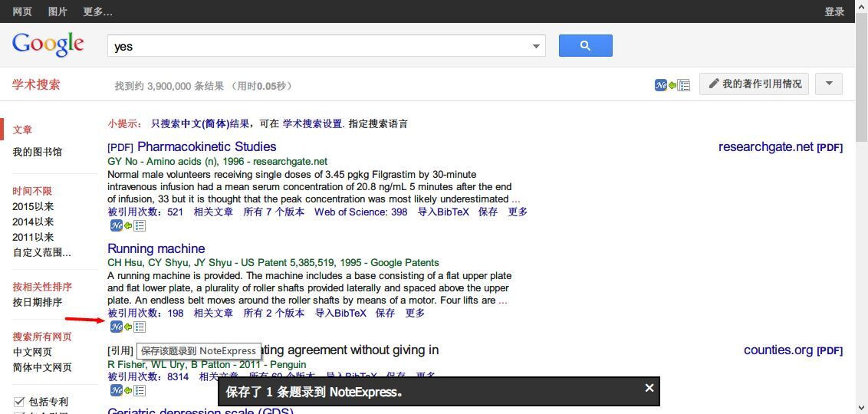This screenshot has width=868, height=414.
Task: Select 按相关性排序 sorting
Action: tap(43, 287)
